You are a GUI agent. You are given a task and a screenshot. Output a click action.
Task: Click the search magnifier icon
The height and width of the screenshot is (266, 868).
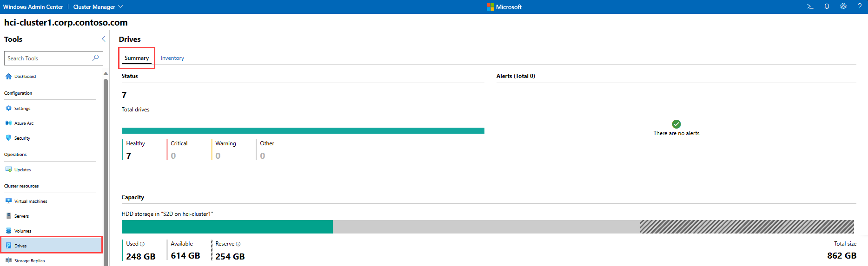(x=96, y=58)
